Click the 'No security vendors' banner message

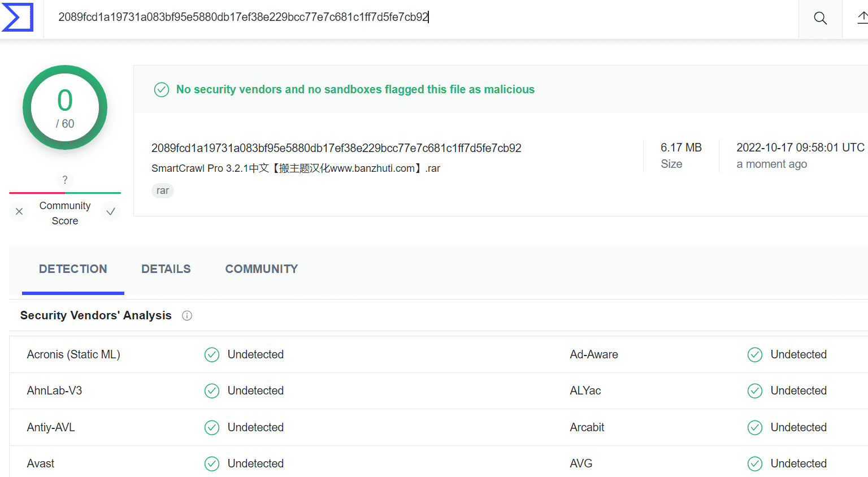(355, 89)
